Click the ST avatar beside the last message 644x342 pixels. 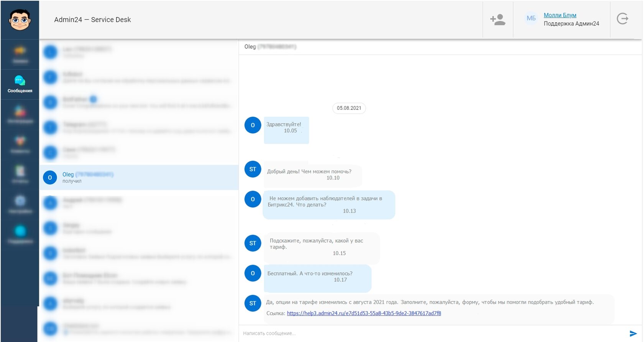tap(253, 303)
